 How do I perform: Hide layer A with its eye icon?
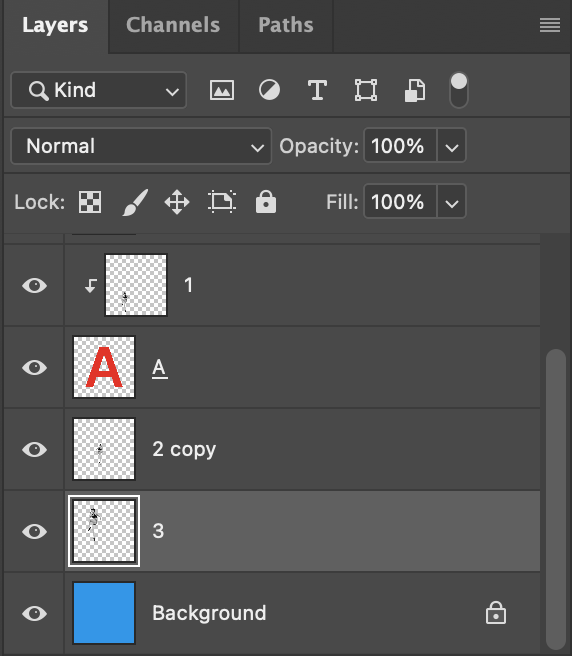point(34,368)
